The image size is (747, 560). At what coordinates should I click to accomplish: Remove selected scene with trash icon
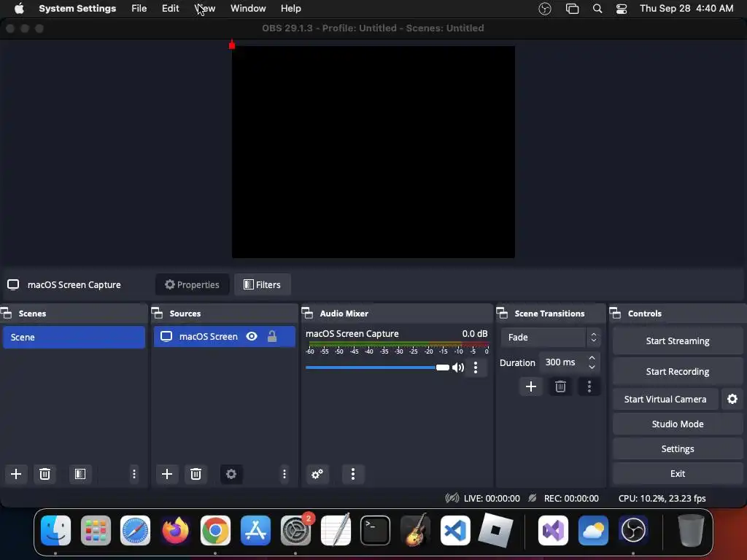coord(44,474)
